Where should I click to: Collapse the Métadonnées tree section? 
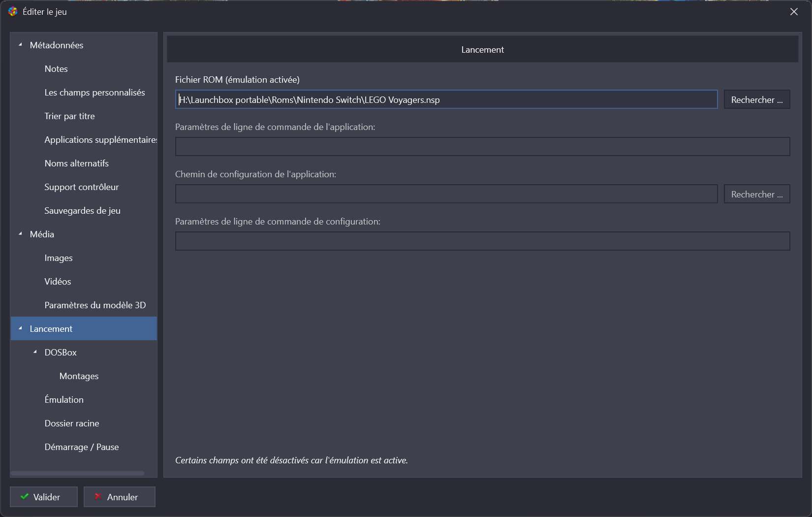pyautogui.click(x=20, y=45)
